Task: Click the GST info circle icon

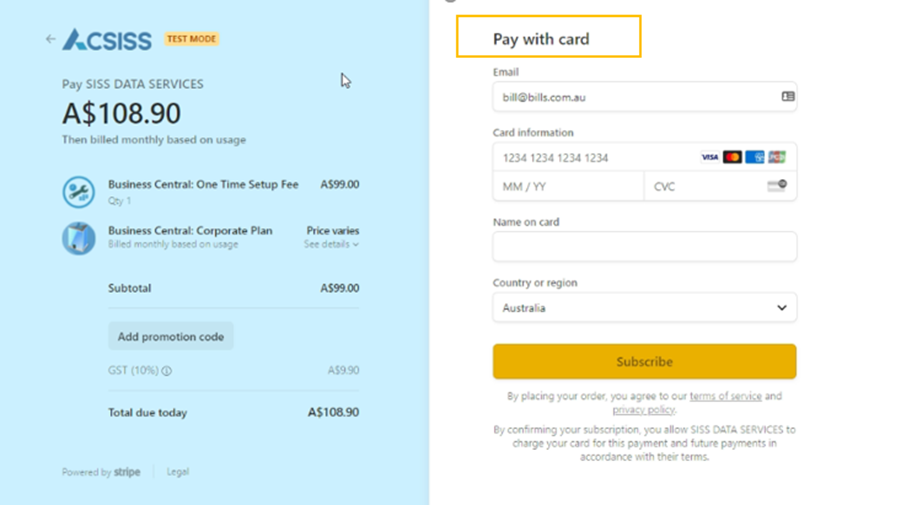Action: point(167,371)
